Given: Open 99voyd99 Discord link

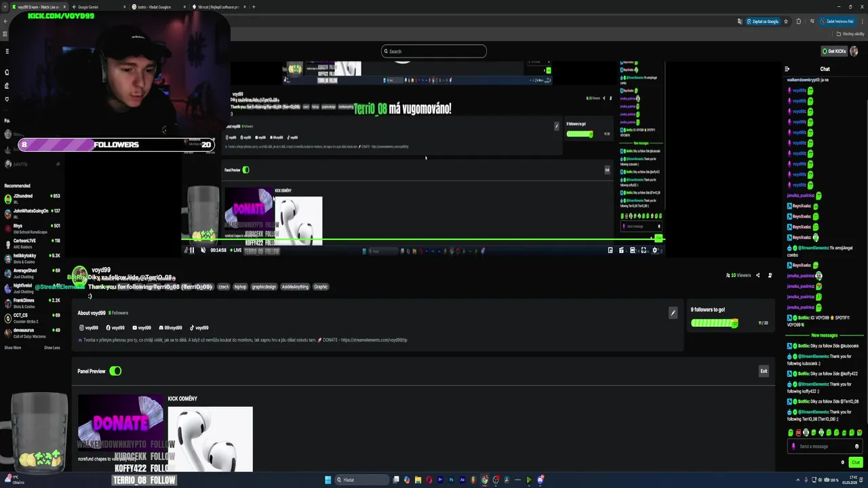Looking at the screenshot, I should coord(170,327).
